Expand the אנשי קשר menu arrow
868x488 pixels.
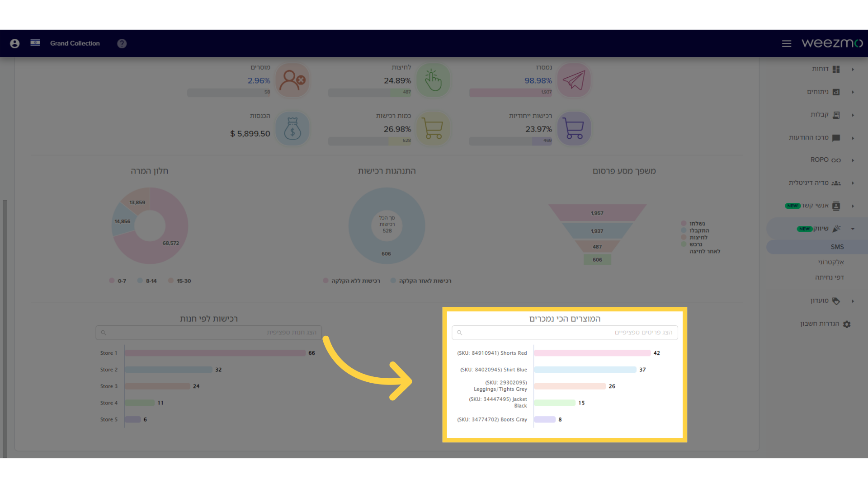click(x=853, y=206)
